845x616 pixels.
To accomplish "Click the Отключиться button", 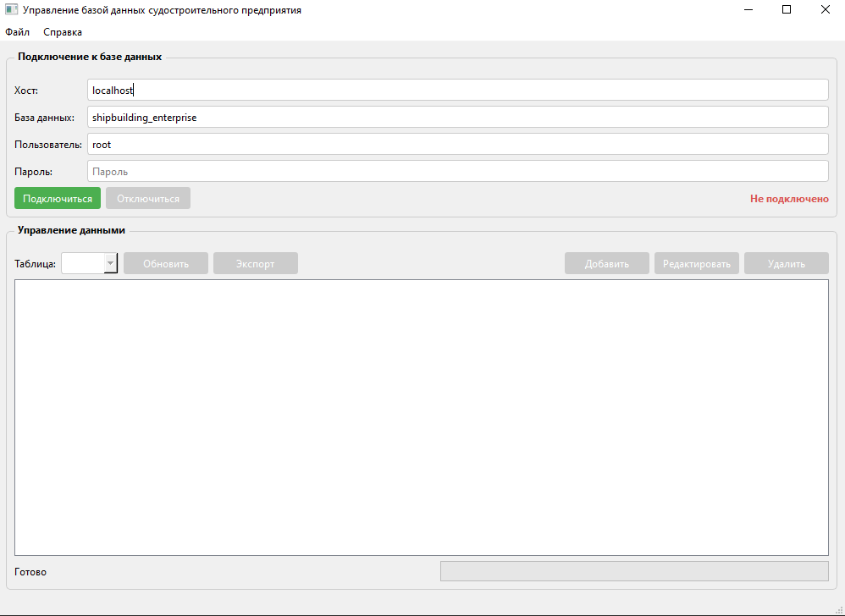I will (x=148, y=198).
